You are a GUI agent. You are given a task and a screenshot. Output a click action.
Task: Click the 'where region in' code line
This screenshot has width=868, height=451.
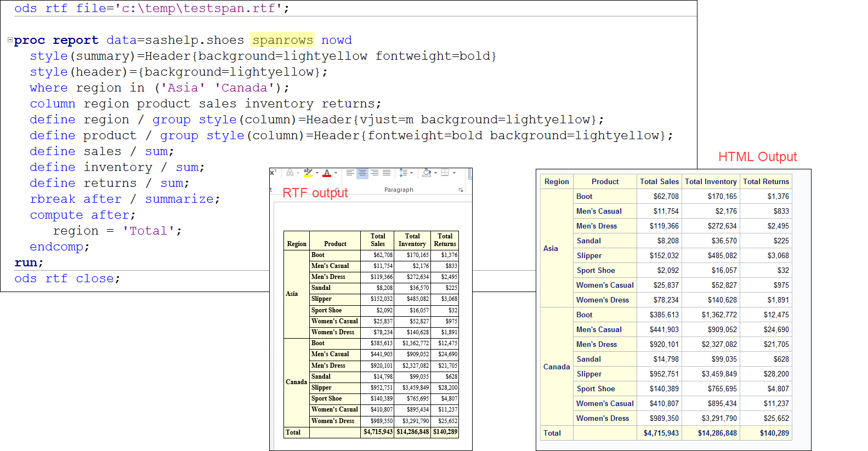click(160, 88)
